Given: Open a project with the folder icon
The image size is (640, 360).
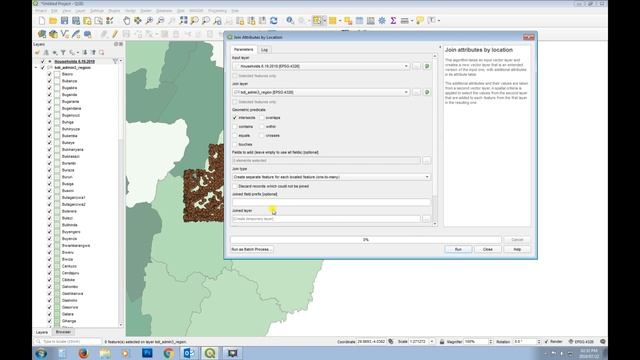Looking at the screenshot, I should (x=53, y=20).
